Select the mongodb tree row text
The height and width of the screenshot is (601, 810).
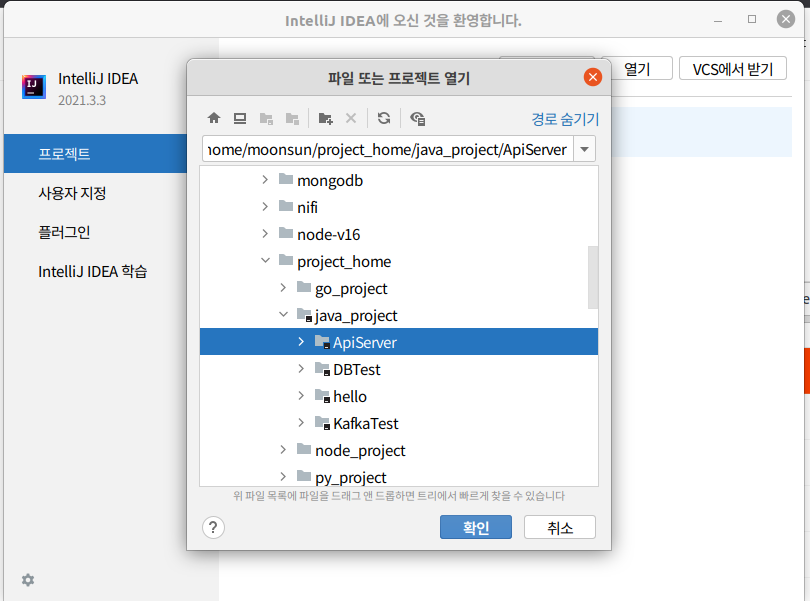tap(330, 180)
